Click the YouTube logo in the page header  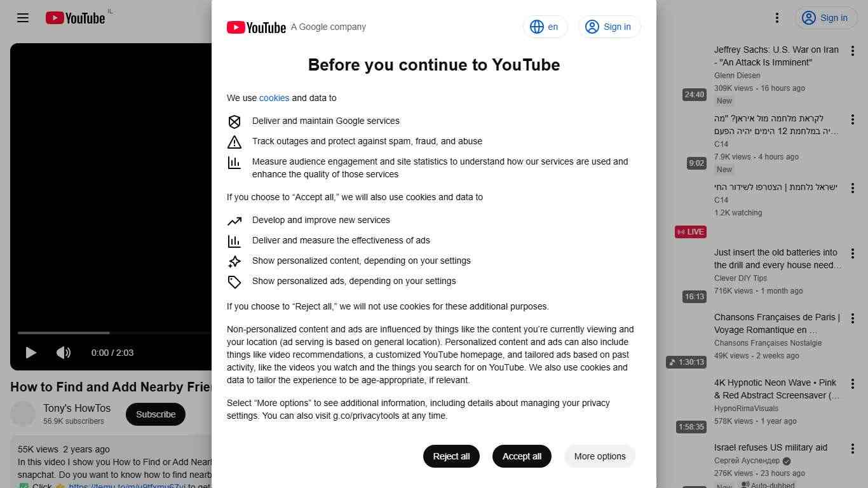click(75, 18)
